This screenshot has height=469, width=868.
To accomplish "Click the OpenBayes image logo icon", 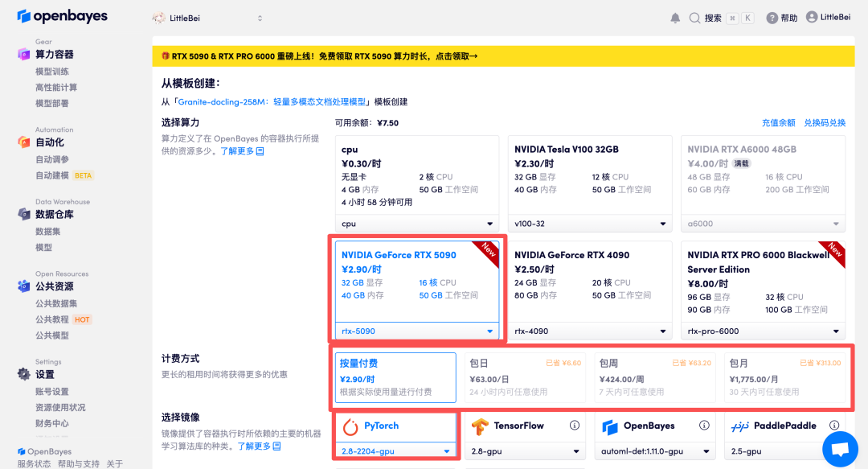I will [x=609, y=427].
